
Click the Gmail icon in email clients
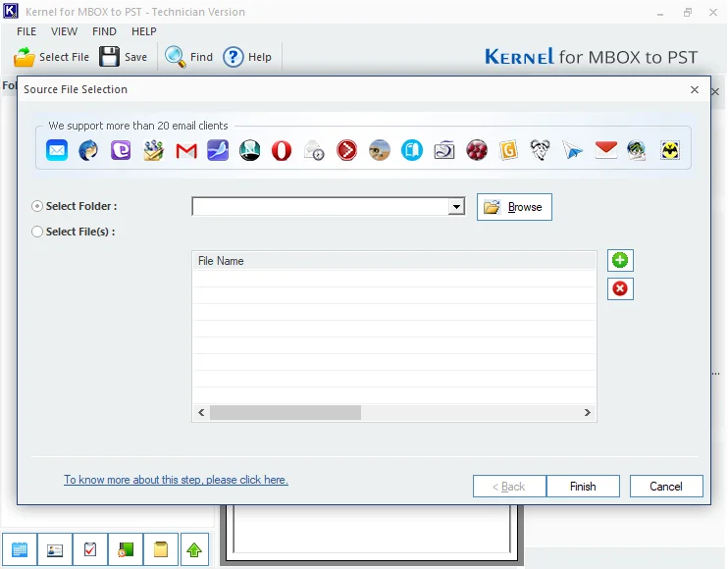point(185,150)
